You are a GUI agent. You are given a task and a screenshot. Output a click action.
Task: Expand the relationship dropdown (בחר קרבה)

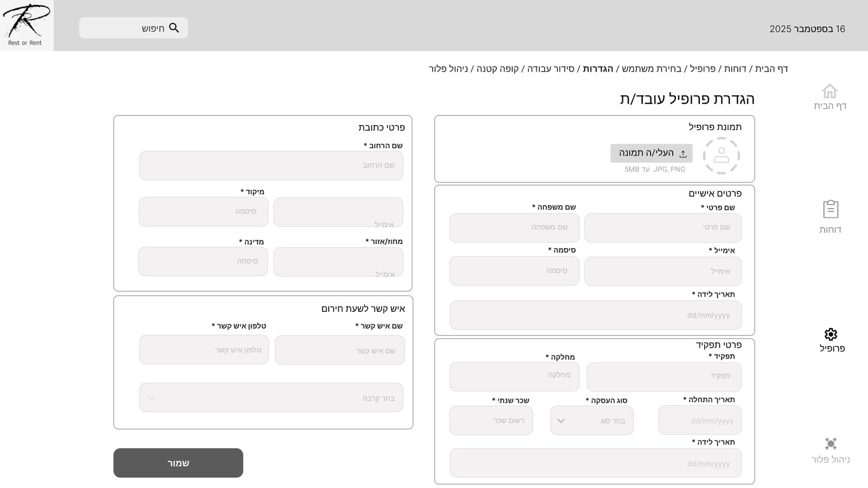[271, 398]
